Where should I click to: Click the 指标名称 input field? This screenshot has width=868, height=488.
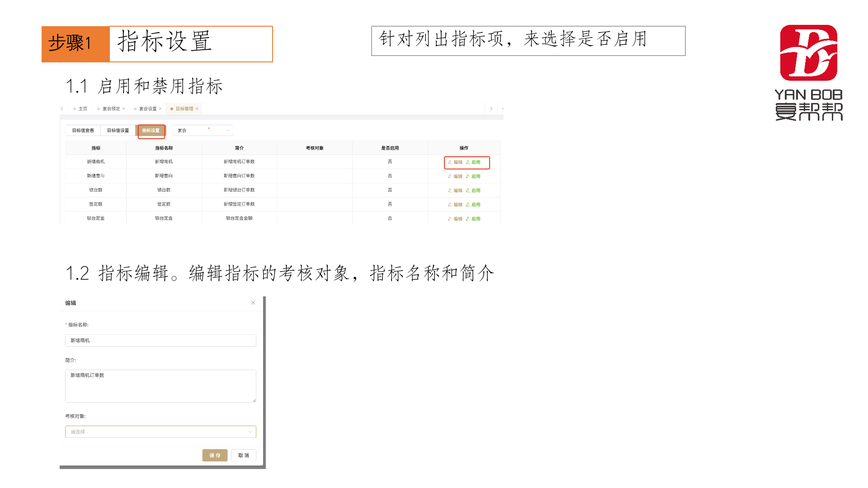coord(160,341)
